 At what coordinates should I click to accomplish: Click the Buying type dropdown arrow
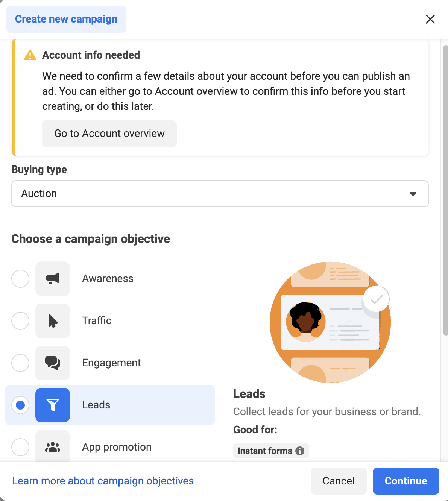[413, 194]
